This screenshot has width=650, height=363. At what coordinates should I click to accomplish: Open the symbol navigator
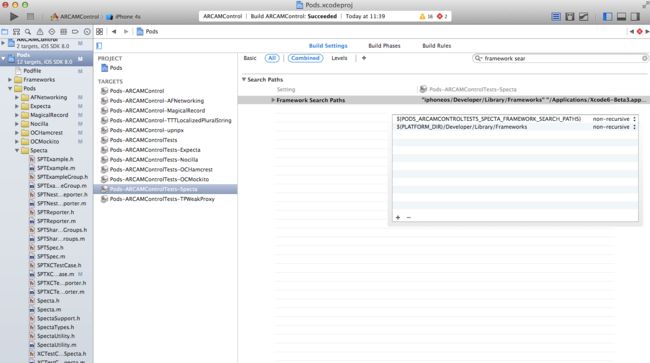point(16,31)
